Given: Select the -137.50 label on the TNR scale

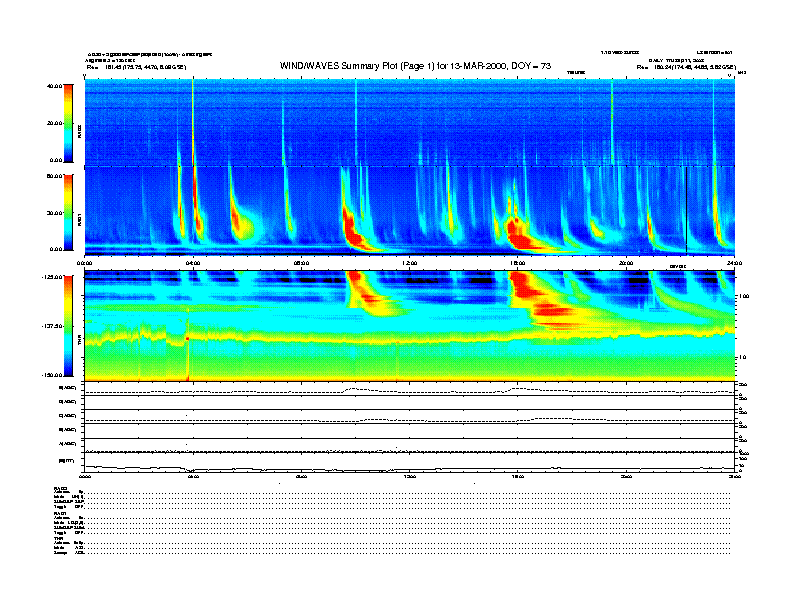Looking at the screenshot, I should 52,326.
